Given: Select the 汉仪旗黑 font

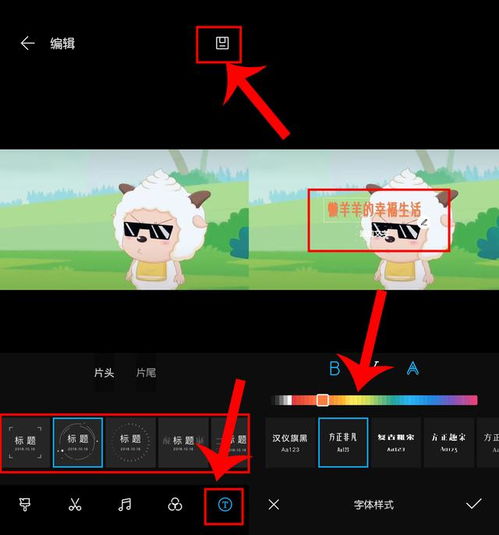Looking at the screenshot, I should coord(290,443).
